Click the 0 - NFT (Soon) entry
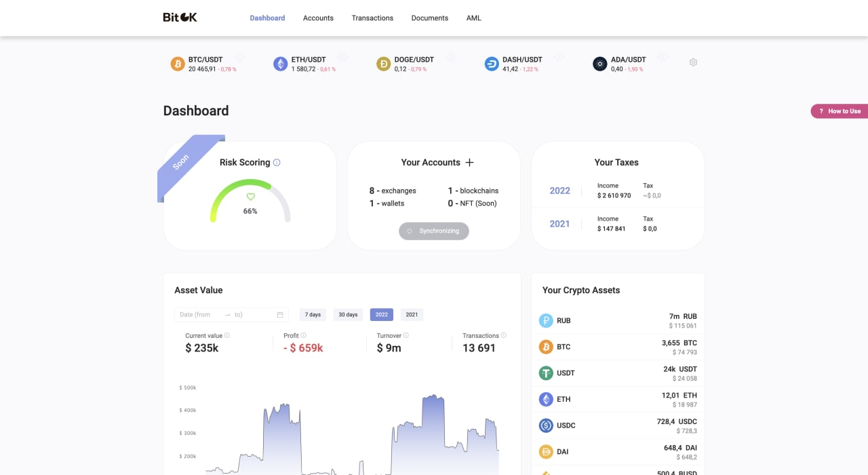 [x=473, y=204]
